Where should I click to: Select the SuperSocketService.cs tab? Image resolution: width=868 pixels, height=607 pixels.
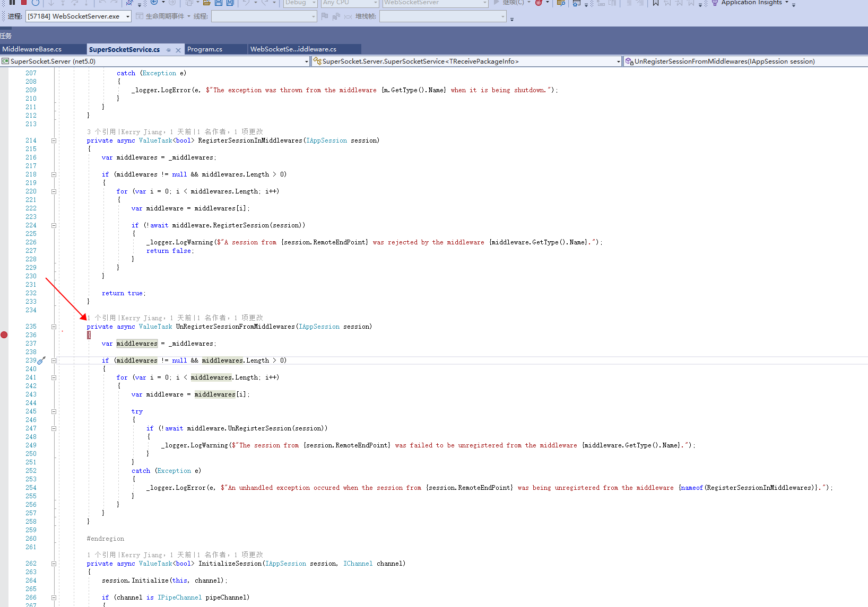[x=125, y=49]
